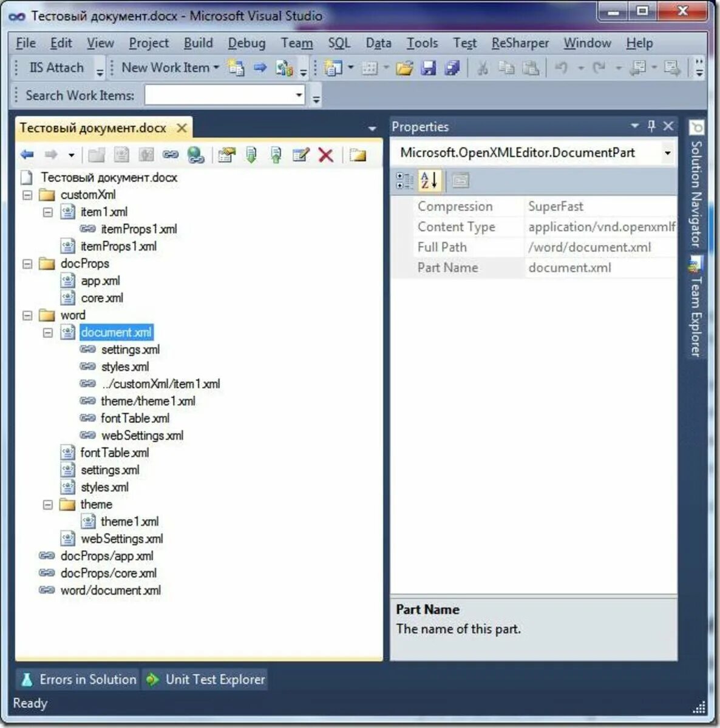Viewport: 720px width, 728px height.
Task: Click the Add New Item icon
Action: click(x=370, y=68)
